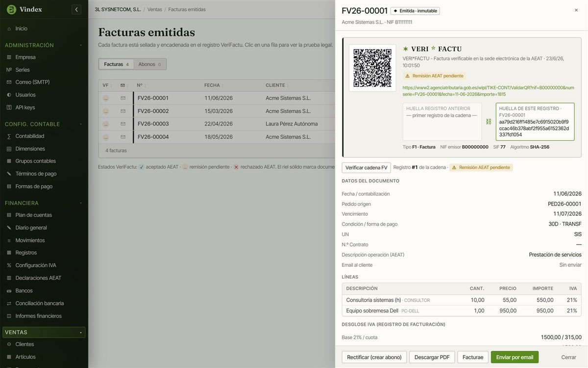Open the Diario general pencil icon
588x368 pixels.
tap(9, 228)
